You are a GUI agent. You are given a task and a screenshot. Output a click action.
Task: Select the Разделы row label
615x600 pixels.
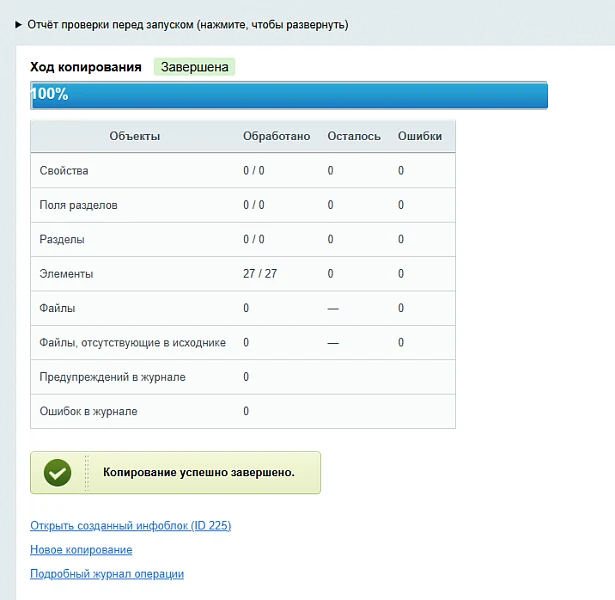point(62,239)
